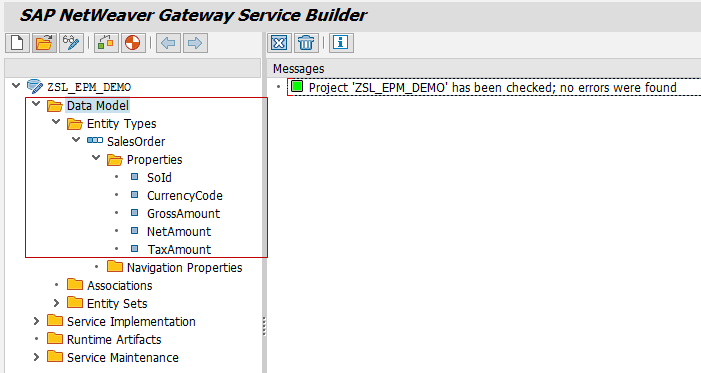The image size is (701, 373).
Task: Click the Messages header label
Action: (299, 68)
